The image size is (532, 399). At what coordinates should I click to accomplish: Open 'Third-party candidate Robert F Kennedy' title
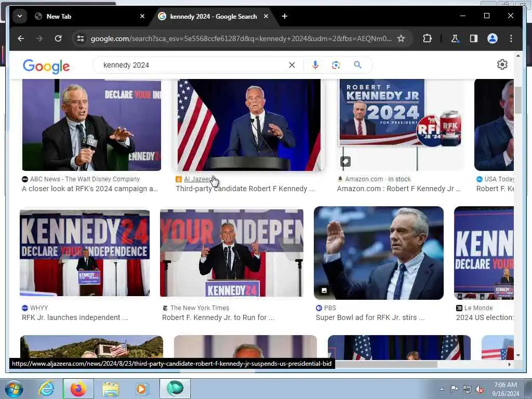tap(245, 189)
